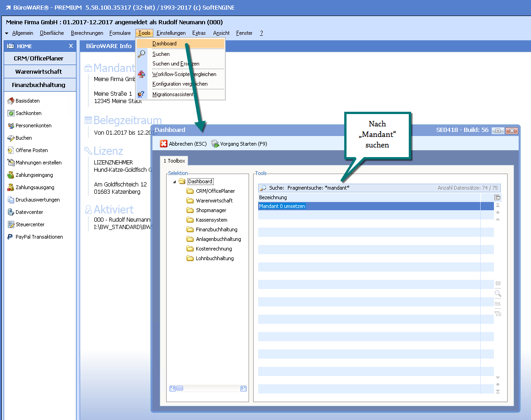Choose Suchen und Ersetzen menu entry

tap(176, 64)
